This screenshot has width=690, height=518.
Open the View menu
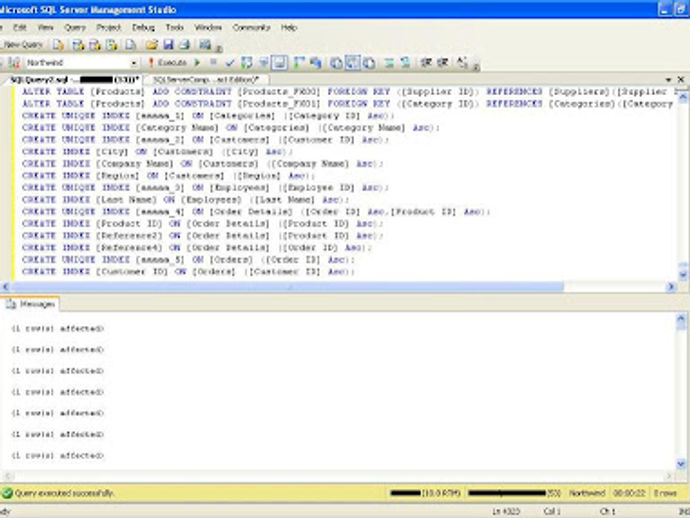[x=45, y=27]
